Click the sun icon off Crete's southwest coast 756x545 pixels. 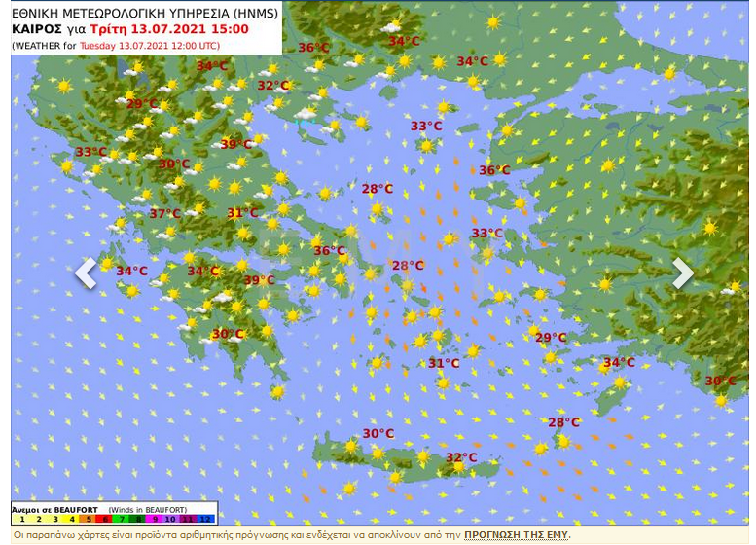(348, 488)
